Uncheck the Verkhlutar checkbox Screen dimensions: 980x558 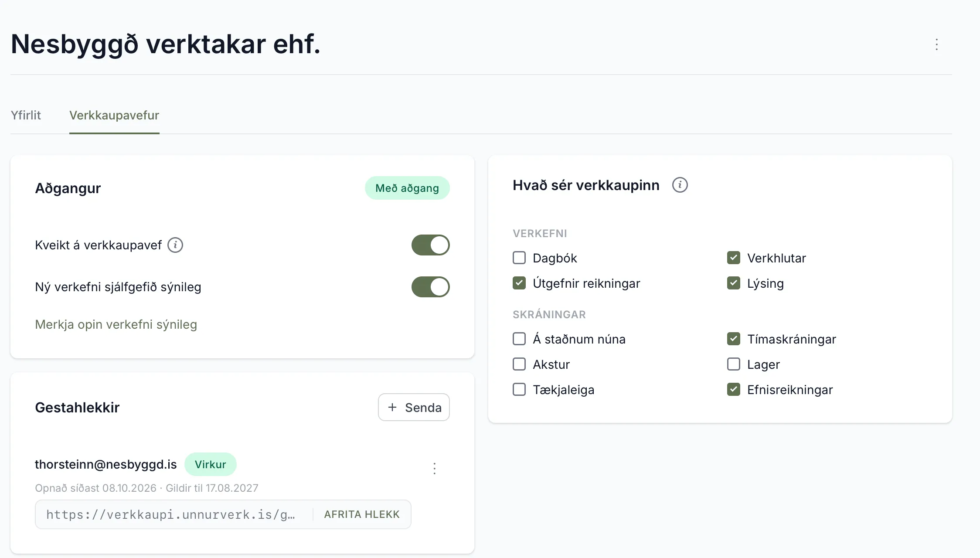tap(733, 258)
